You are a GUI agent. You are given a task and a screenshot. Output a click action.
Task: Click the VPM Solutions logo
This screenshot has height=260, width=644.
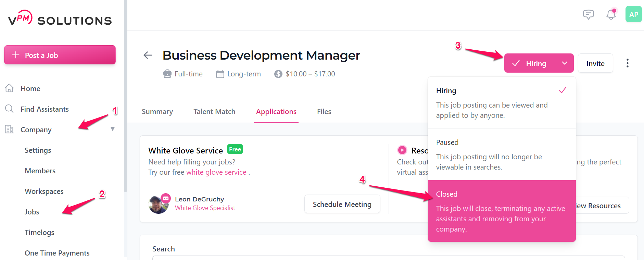point(59,19)
